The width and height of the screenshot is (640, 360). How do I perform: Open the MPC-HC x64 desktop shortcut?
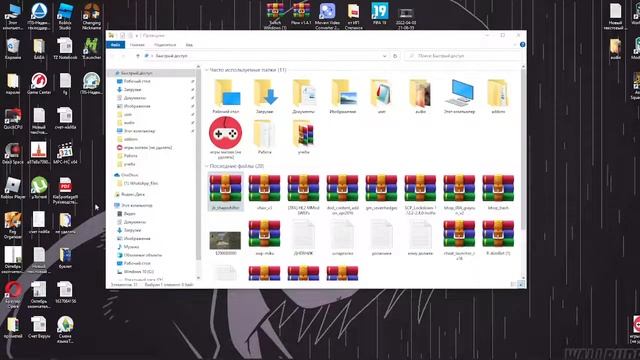(x=65, y=153)
